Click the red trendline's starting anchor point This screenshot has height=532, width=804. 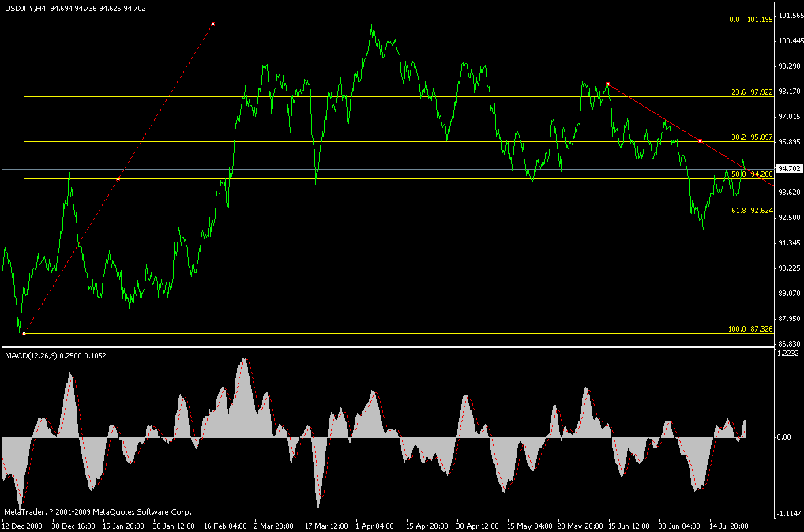click(x=607, y=84)
